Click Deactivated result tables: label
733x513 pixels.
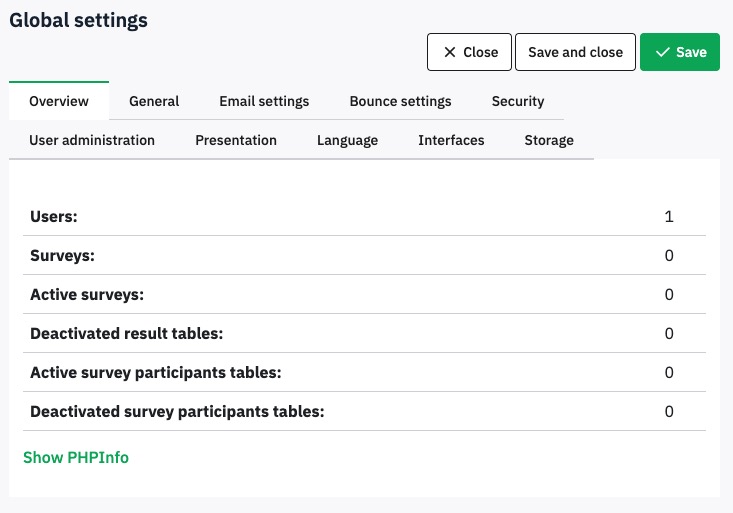(x=127, y=333)
